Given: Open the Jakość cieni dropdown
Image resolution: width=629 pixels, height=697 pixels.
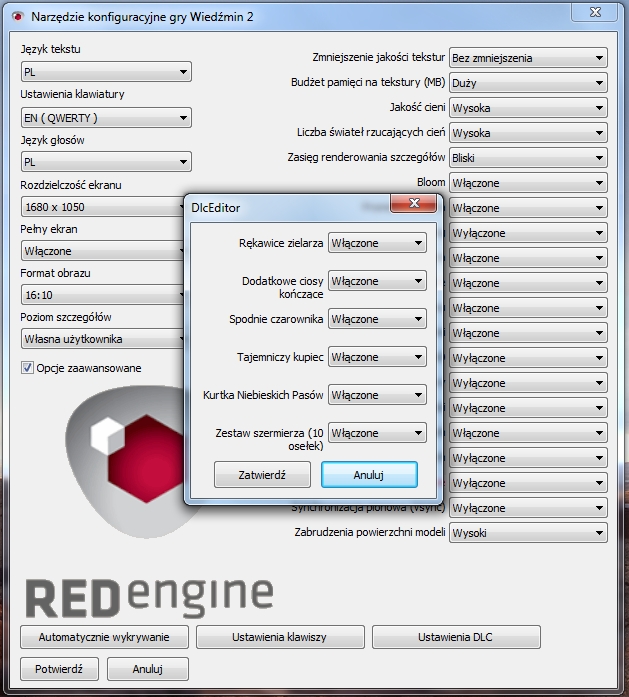Looking at the screenshot, I should click(528, 108).
